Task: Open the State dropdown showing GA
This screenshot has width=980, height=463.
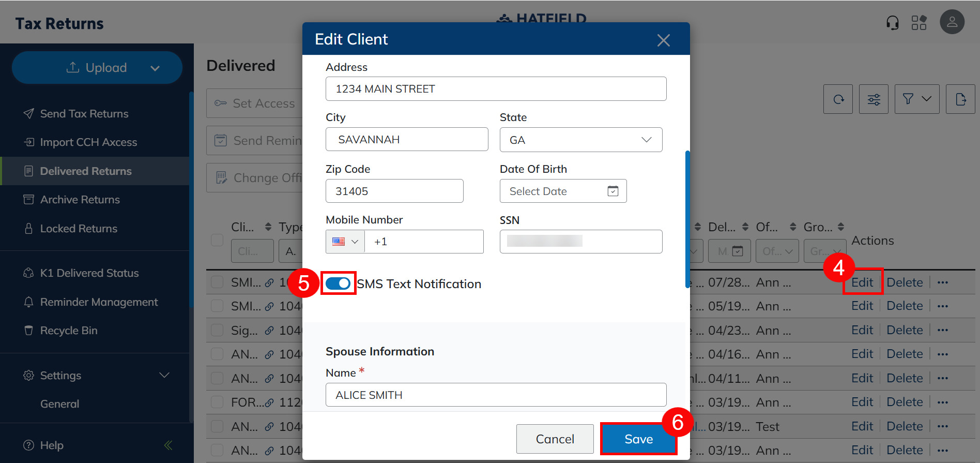Action: 580,140
